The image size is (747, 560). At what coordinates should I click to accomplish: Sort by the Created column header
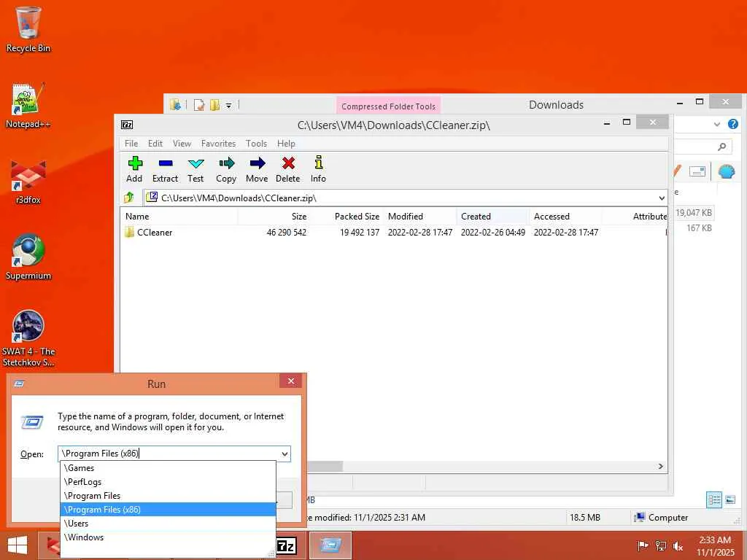(x=493, y=216)
